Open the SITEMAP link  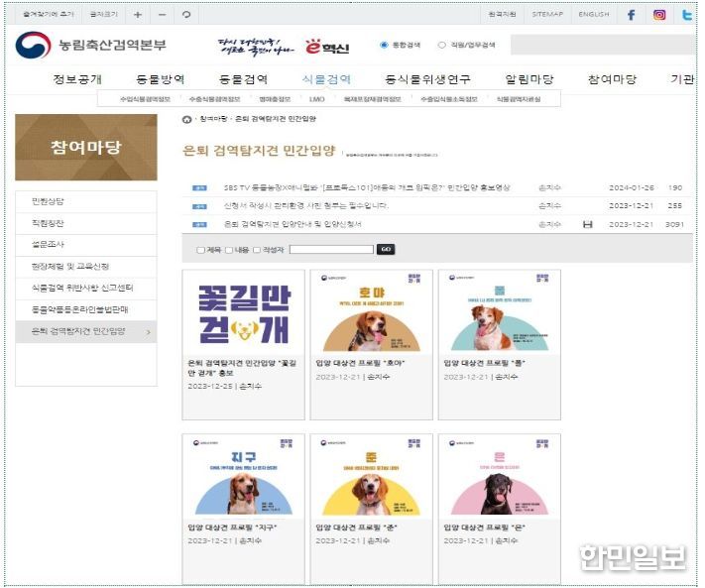[x=547, y=15]
